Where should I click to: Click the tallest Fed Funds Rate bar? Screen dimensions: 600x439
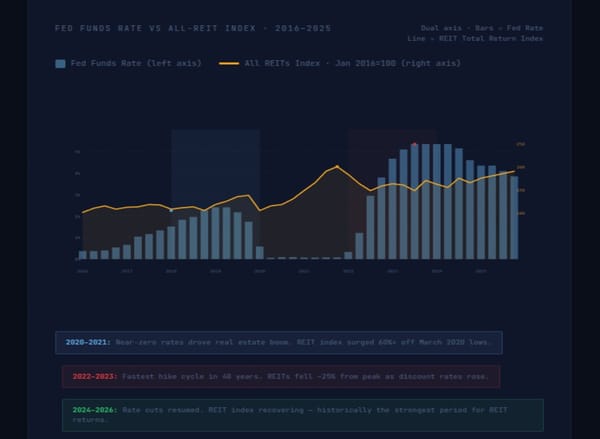point(426,200)
